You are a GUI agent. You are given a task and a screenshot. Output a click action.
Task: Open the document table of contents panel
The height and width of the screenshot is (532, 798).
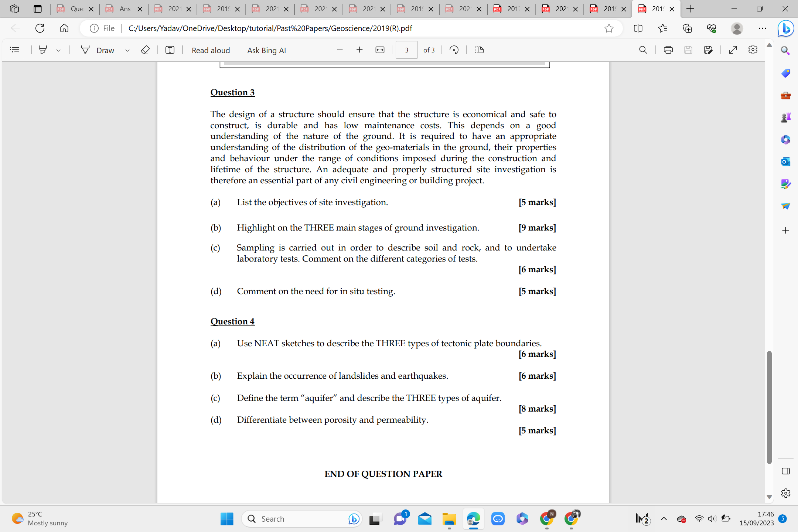pos(15,50)
